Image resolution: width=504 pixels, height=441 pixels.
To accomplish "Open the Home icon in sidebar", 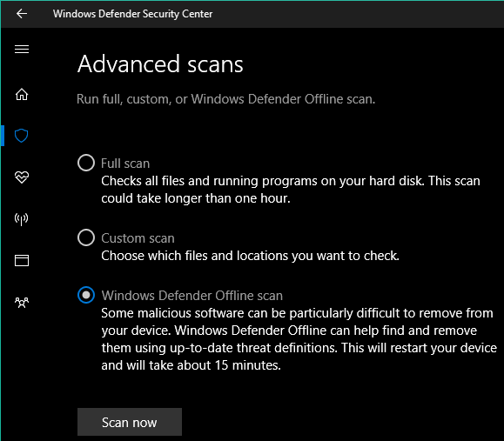I will 22,95.
